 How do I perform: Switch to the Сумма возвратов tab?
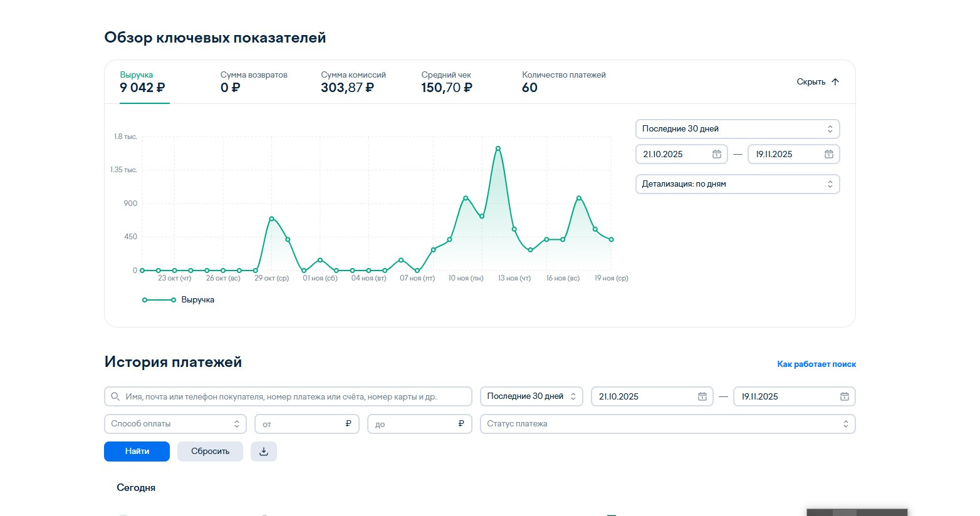pos(254,82)
